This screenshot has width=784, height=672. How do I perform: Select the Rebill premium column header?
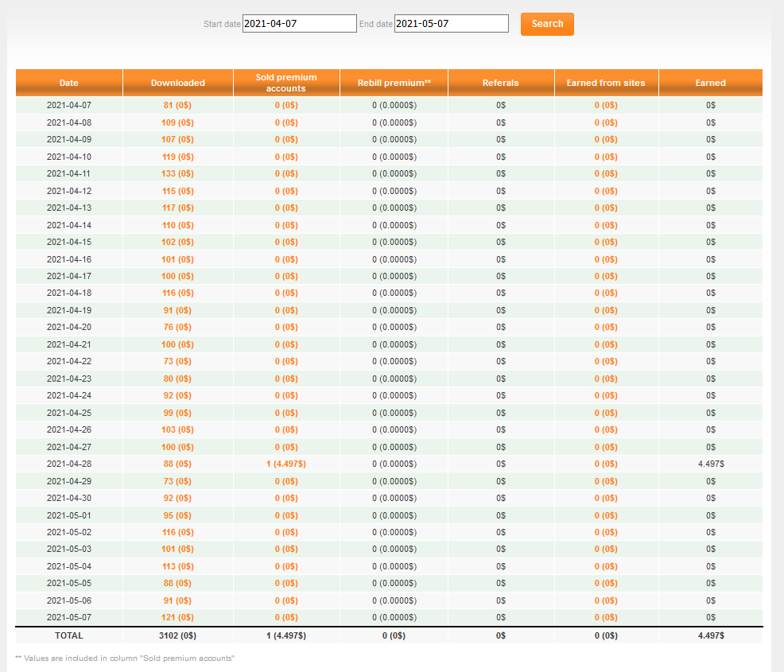(x=394, y=83)
